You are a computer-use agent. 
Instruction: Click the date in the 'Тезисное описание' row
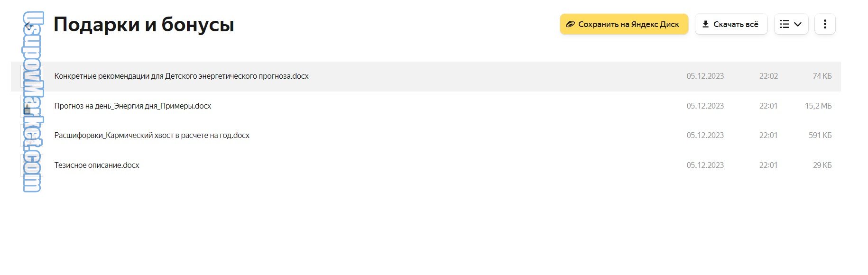(705, 165)
